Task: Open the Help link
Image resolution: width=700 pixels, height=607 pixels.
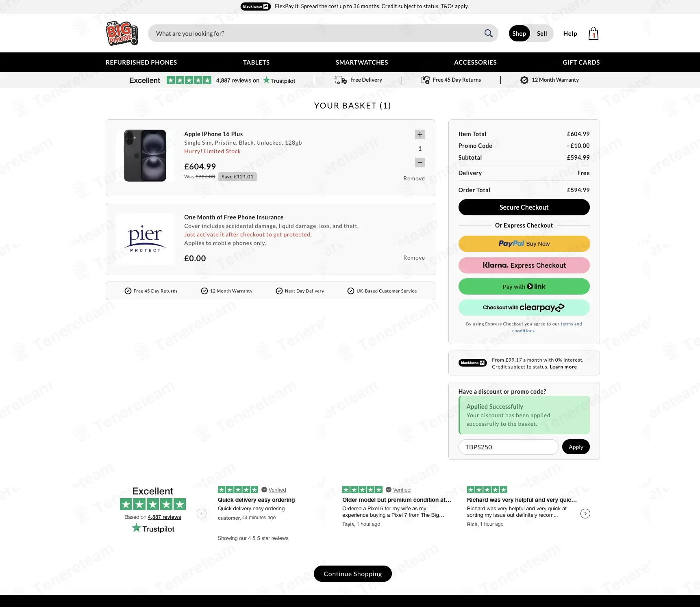Action: 570,33
